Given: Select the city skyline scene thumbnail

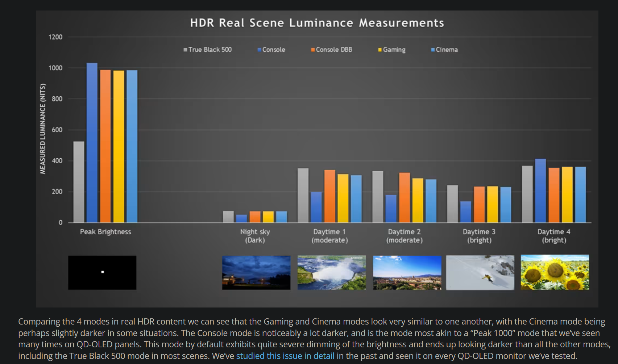Looking at the screenshot, I should click(x=407, y=272).
